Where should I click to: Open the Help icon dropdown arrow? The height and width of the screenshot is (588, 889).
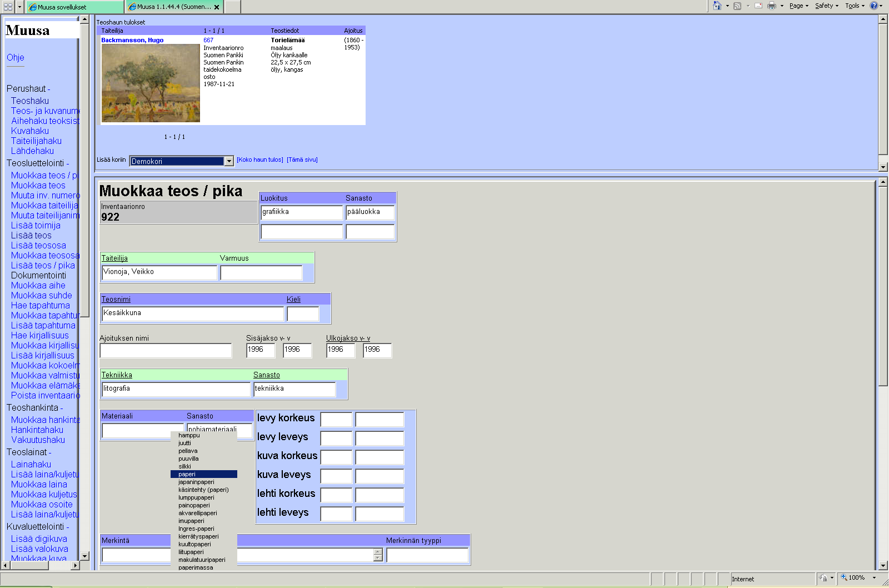(x=881, y=6)
